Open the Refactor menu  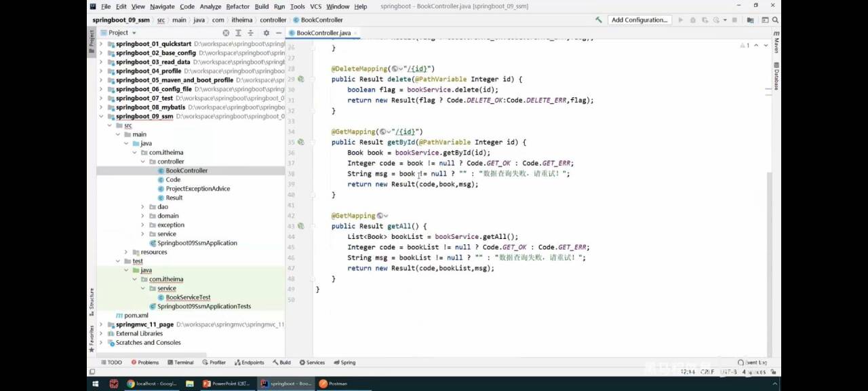[x=237, y=6]
